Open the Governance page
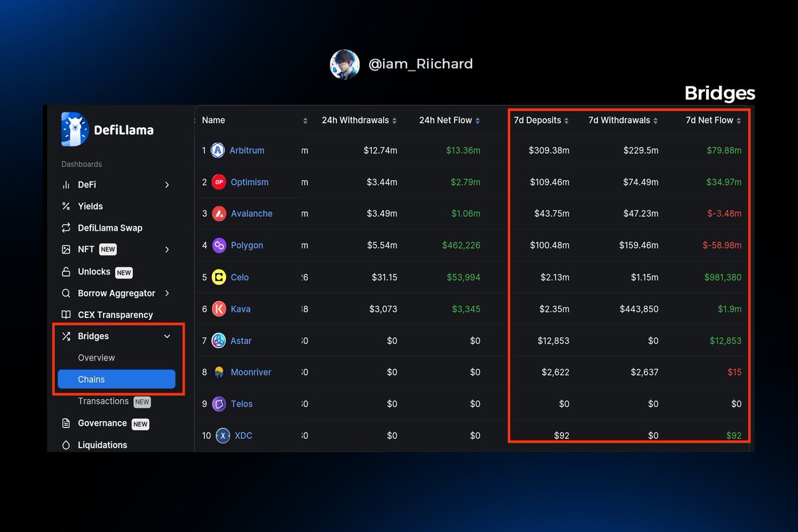This screenshot has height=532, width=798. [x=102, y=423]
